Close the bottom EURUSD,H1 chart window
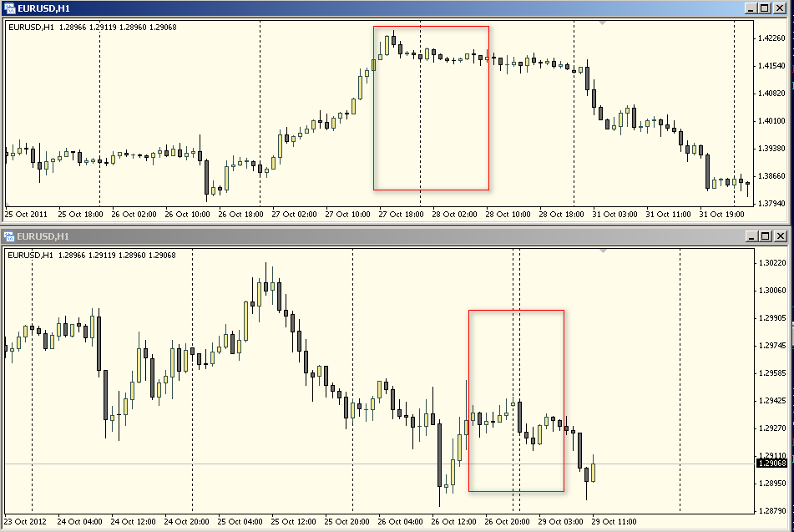 [781, 236]
